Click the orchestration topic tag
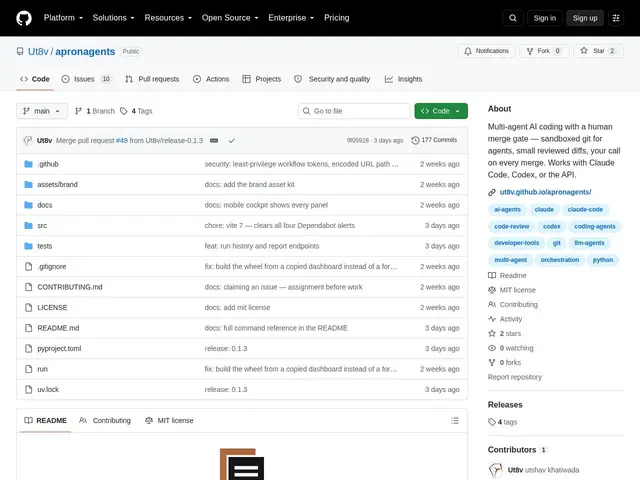This screenshot has width=640, height=480. (560, 260)
